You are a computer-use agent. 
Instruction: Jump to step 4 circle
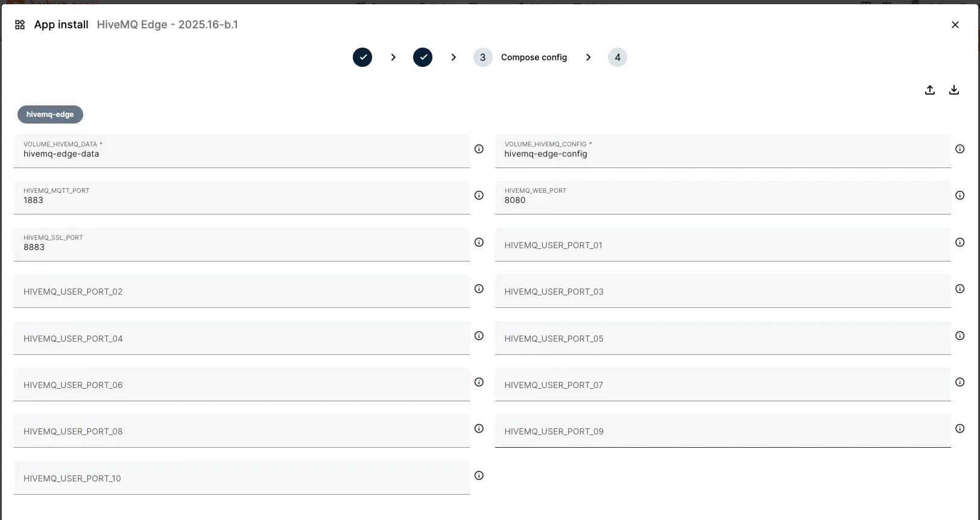(x=618, y=57)
